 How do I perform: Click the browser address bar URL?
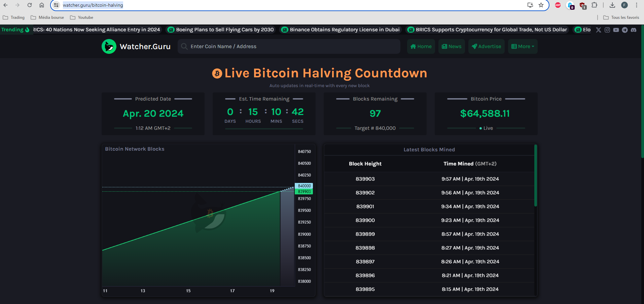click(x=93, y=5)
